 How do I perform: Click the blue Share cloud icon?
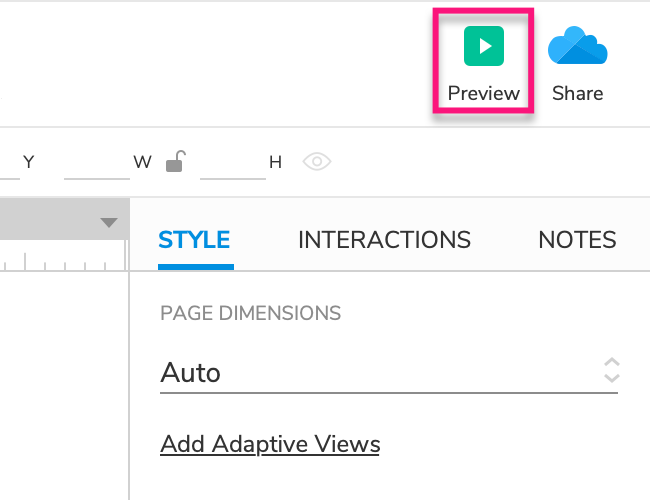[x=577, y=46]
